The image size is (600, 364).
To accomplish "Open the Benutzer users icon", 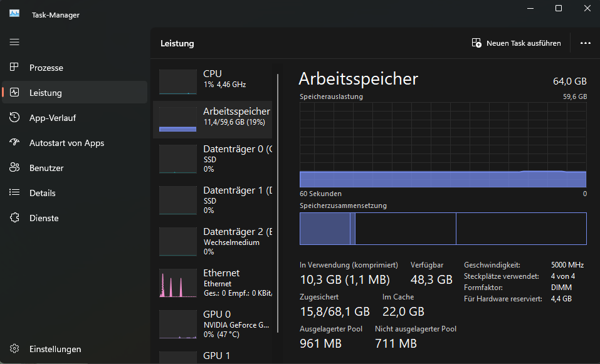I will coord(14,168).
